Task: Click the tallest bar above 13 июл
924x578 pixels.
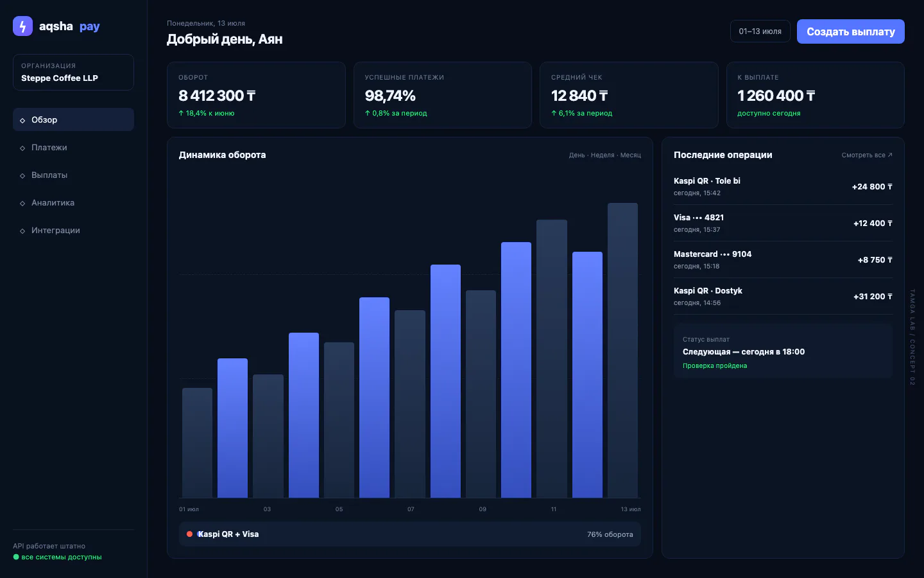Action: click(622, 350)
